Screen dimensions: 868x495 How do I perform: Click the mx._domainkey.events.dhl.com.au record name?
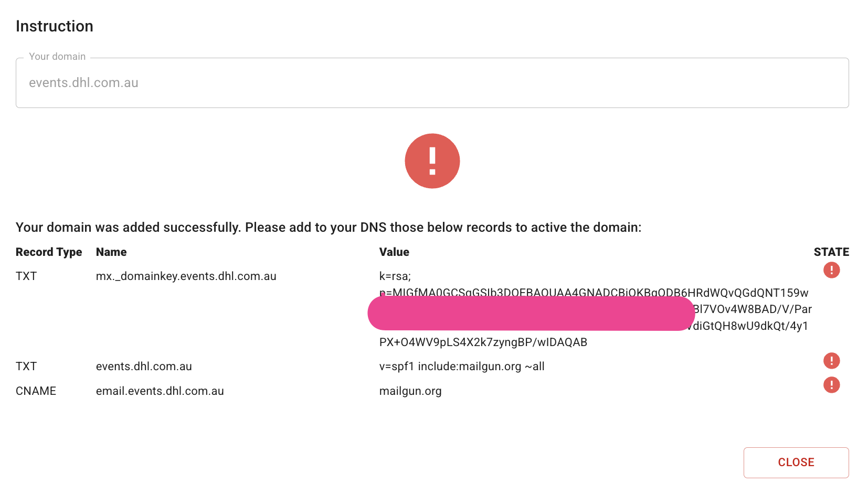click(x=186, y=276)
